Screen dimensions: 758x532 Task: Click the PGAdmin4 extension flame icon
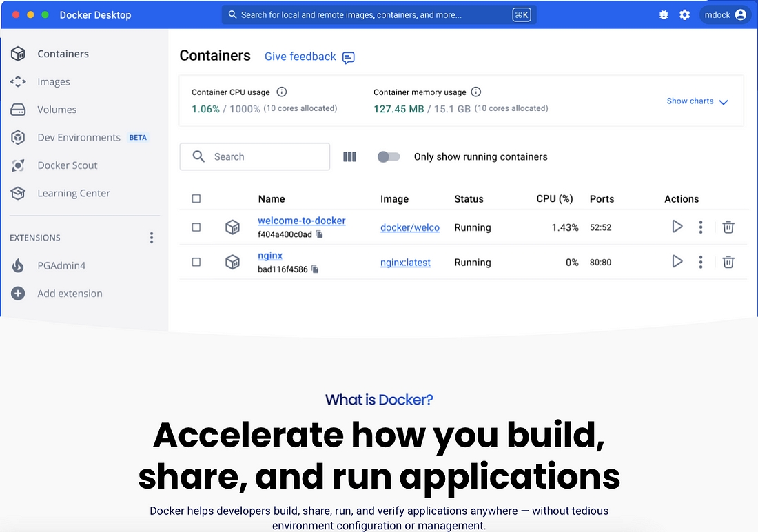(18, 265)
